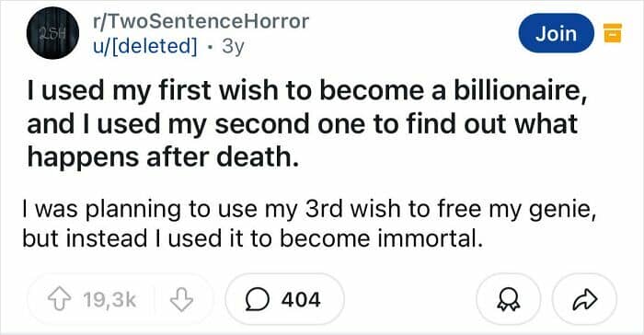This screenshot has width=644, height=335.
Task: Click the 19,3k vote score
Action: click(x=109, y=300)
